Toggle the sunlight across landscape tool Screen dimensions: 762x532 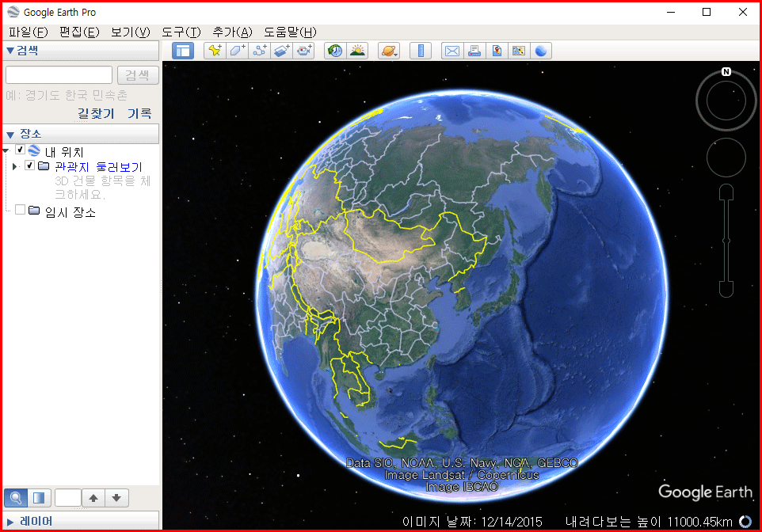(358, 51)
